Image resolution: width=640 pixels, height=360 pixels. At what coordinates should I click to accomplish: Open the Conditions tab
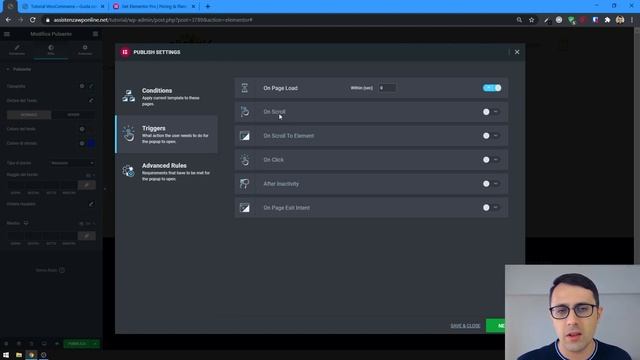tap(167, 97)
